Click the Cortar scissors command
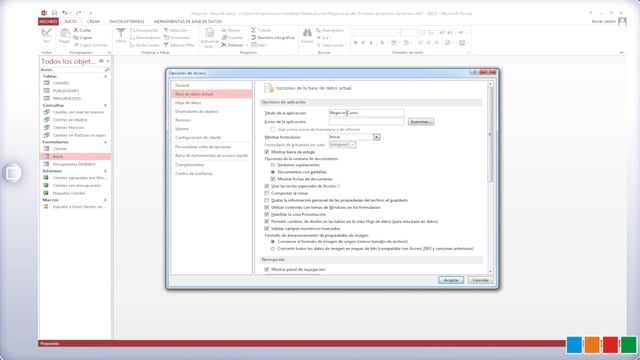Image resolution: width=640 pixels, height=360 pixels. pyautogui.click(x=82, y=30)
